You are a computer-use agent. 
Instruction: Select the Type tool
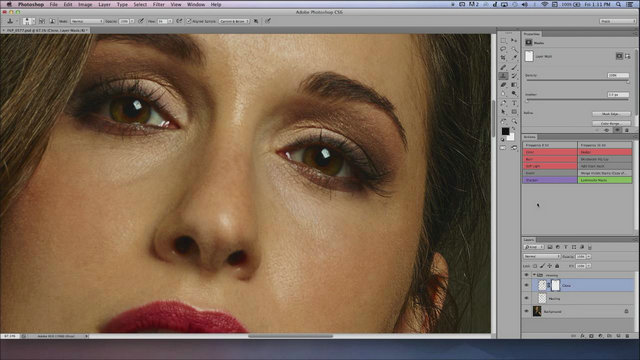point(514,103)
